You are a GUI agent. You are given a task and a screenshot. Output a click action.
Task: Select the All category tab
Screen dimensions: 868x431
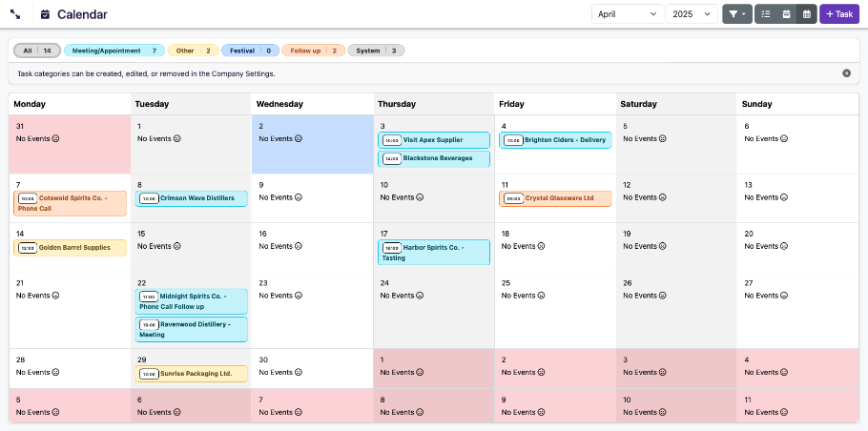tap(38, 51)
